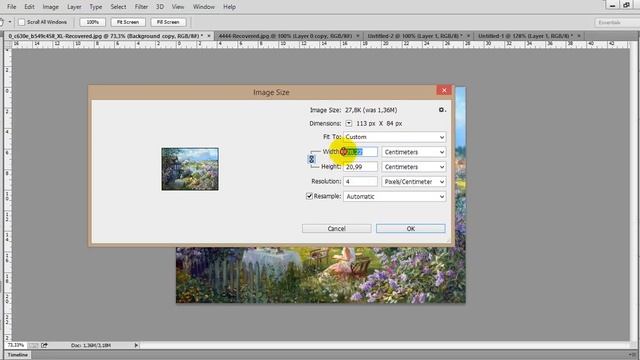Open the Image Size gear settings icon
The height and width of the screenshot is (360, 640).
442,110
